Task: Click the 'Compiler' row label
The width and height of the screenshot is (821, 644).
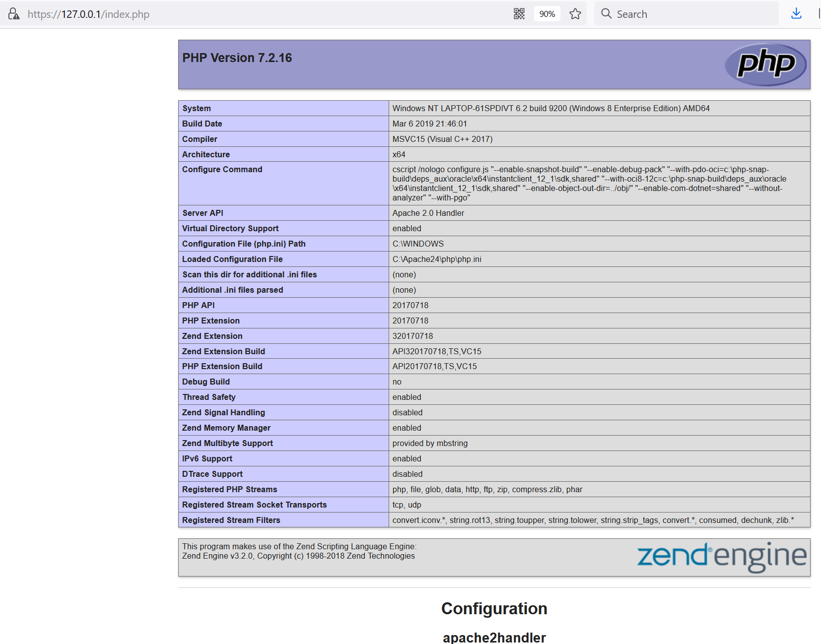Action: click(200, 139)
